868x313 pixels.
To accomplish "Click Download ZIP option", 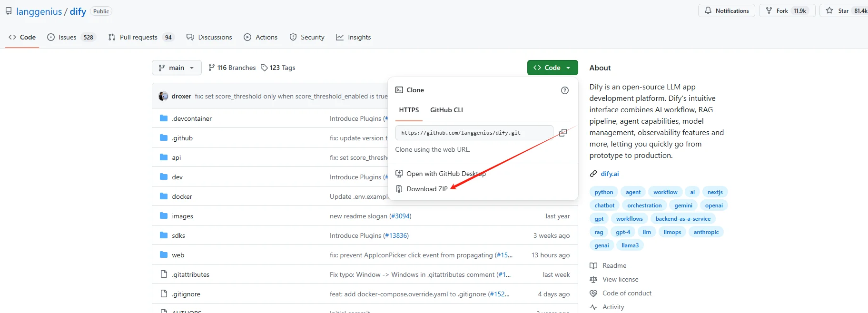I will pos(426,189).
